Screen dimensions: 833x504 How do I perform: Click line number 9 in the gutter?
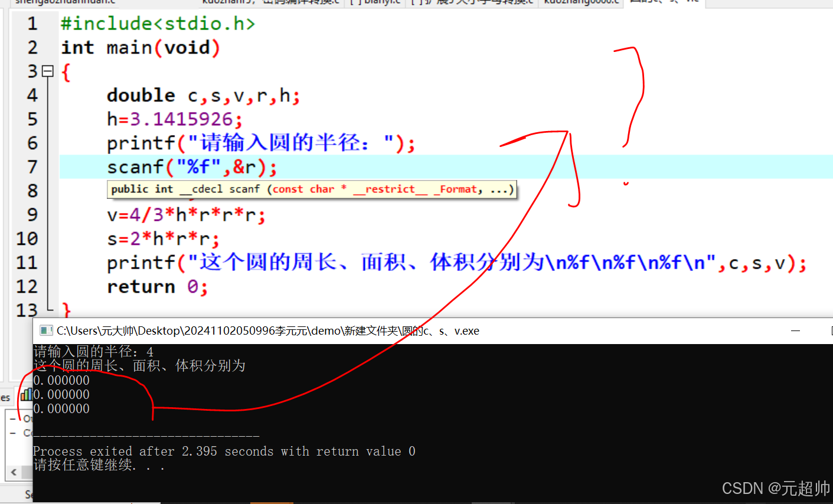pos(32,215)
